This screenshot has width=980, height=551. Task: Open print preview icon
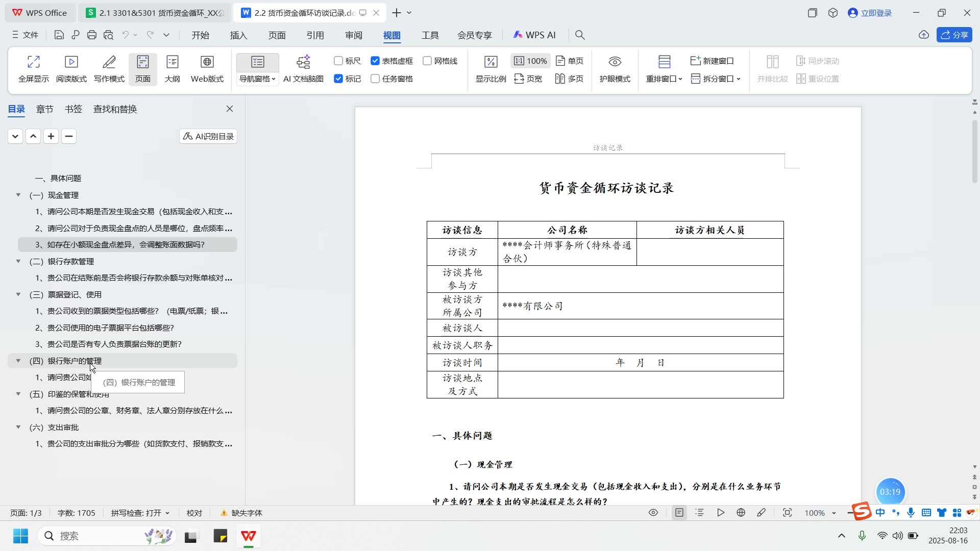pyautogui.click(x=108, y=35)
